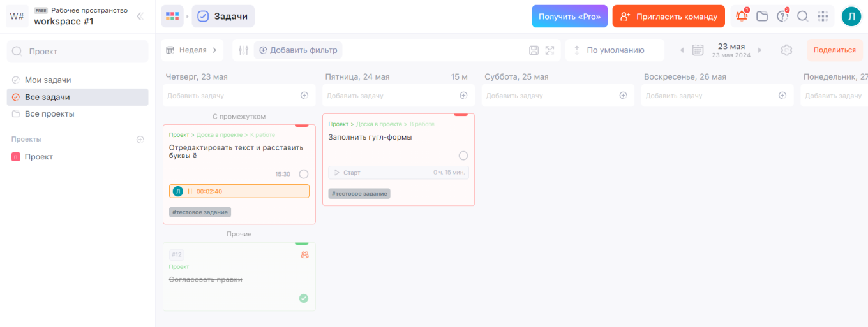Open the dotted app launcher grid
The height and width of the screenshot is (327, 868).
(x=823, y=17)
